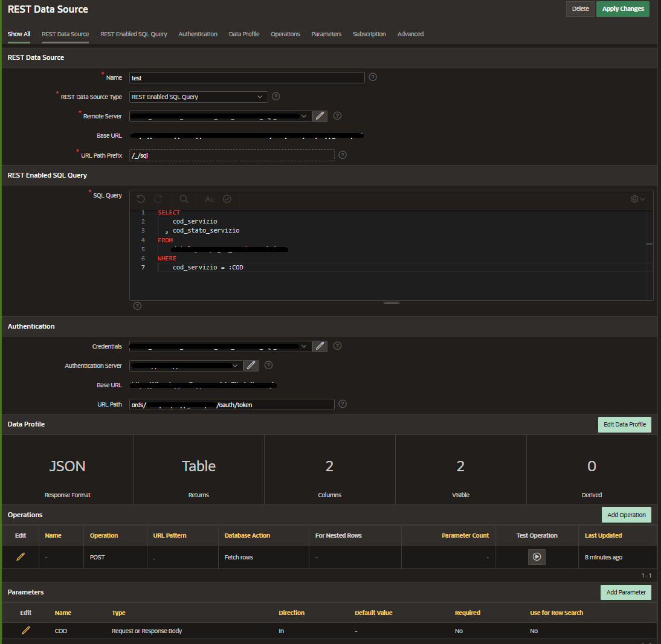This screenshot has width=661, height=644.
Task: Open the REST Enabled SQL Query tab
Action: pos(134,34)
